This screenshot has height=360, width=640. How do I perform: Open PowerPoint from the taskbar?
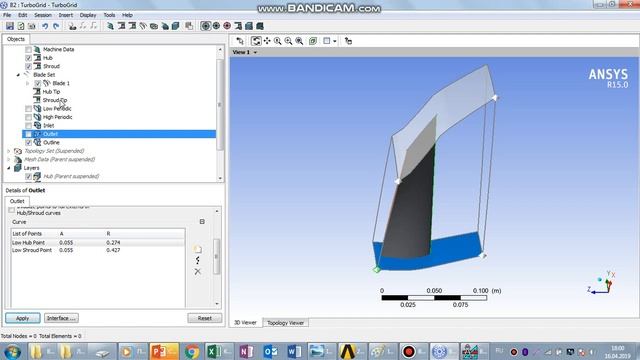(164, 351)
